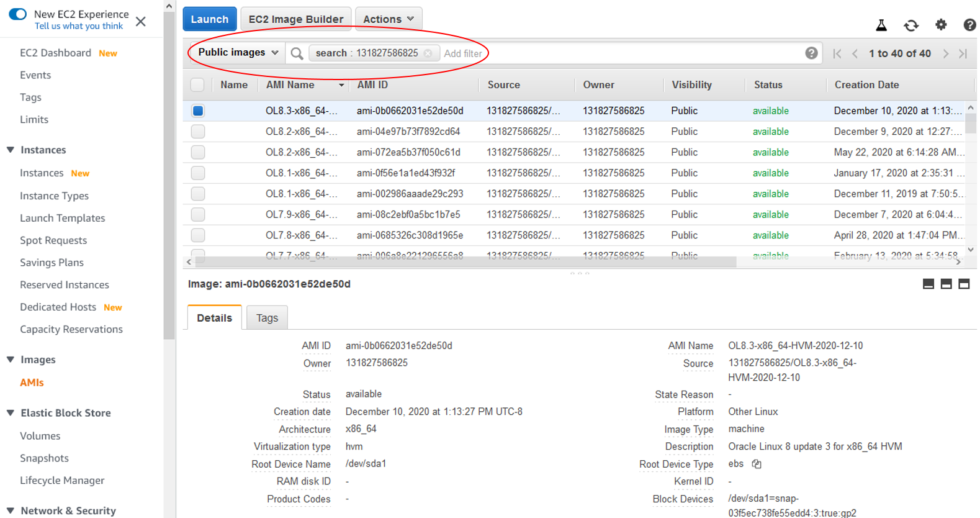Go to next page of results
The image size is (980, 518).
coord(946,53)
